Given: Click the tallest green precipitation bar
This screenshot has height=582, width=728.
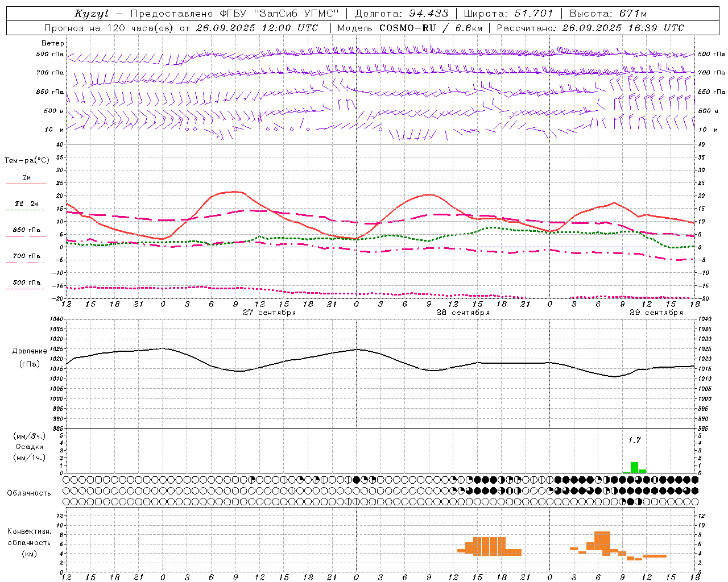Looking at the screenshot, I should coord(634,467).
